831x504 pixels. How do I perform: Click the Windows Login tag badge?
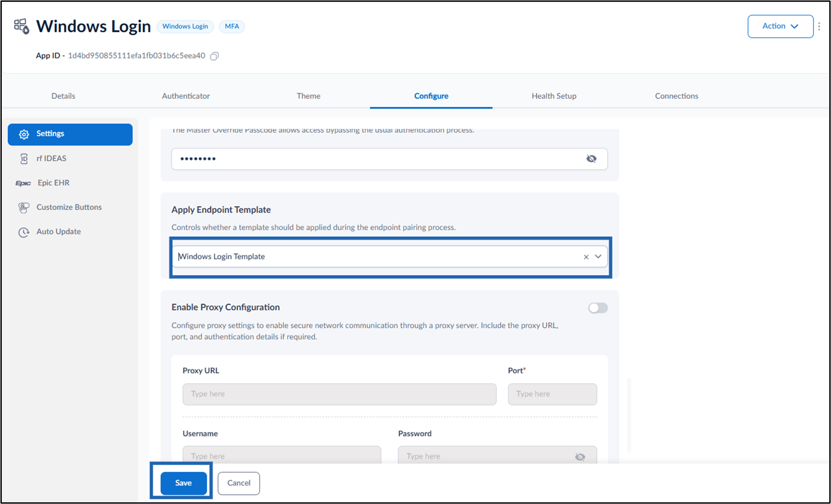(x=185, y=26)
